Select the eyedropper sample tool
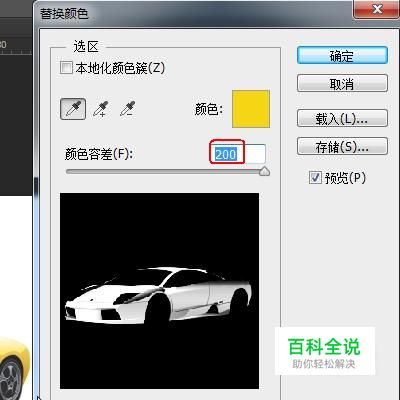Viewport: 400px width, 400px height. tap(73, 109)
